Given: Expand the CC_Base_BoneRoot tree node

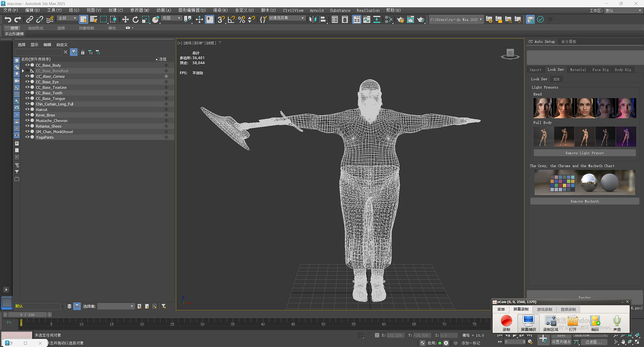Looking at the screenshot, I should 23,71.
